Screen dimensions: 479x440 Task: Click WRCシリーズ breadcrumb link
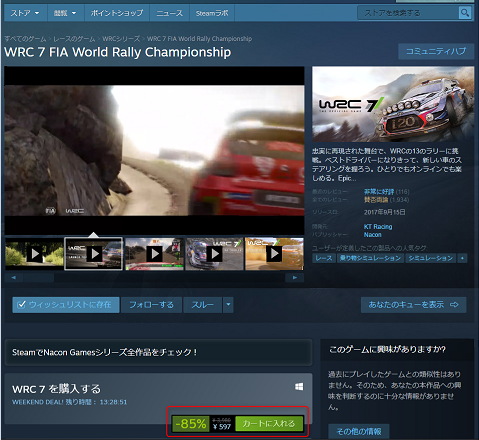pos(121,39)
